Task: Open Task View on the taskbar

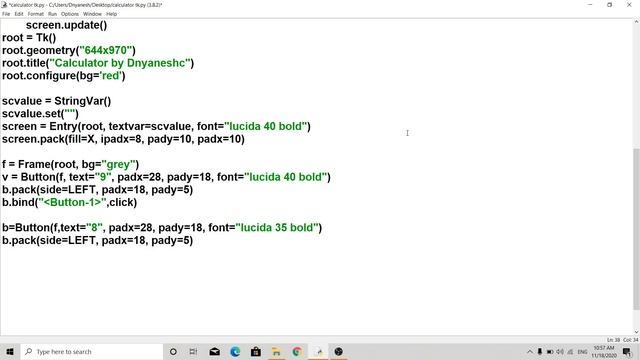Action: pyautogui.click(x=193, y=351)
